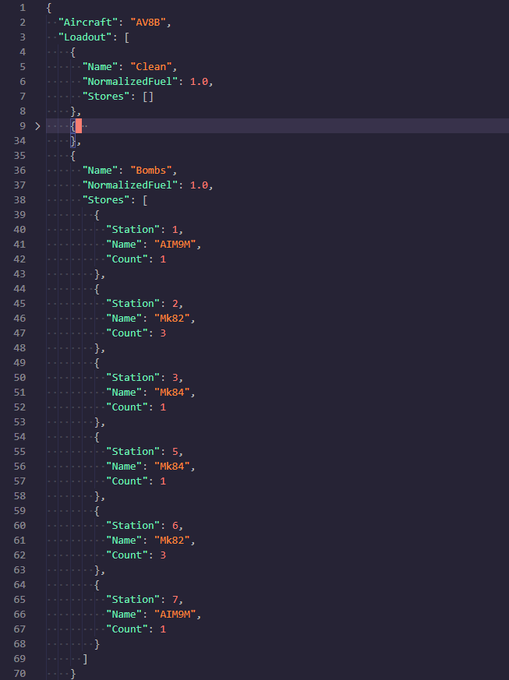The height and width of the screenshot is (680, 509).
Task: Click the empty "Stores" array on line 7
Action: [148, 96]
